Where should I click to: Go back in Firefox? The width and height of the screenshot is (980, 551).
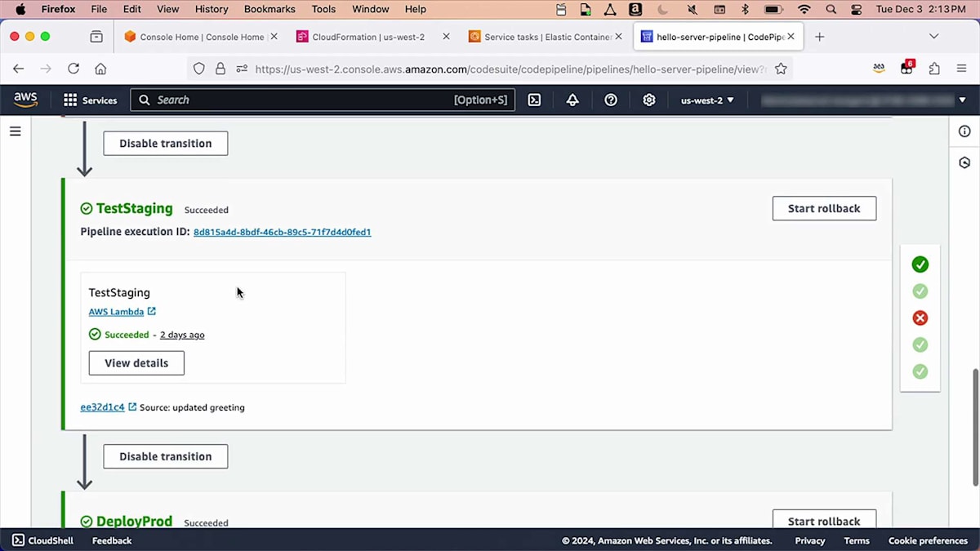(x=18, y=69)
